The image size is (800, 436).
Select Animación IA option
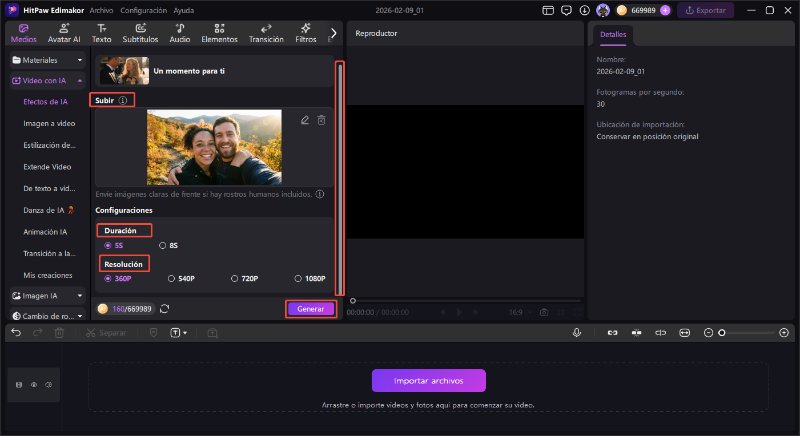click(x=45, y=232)
